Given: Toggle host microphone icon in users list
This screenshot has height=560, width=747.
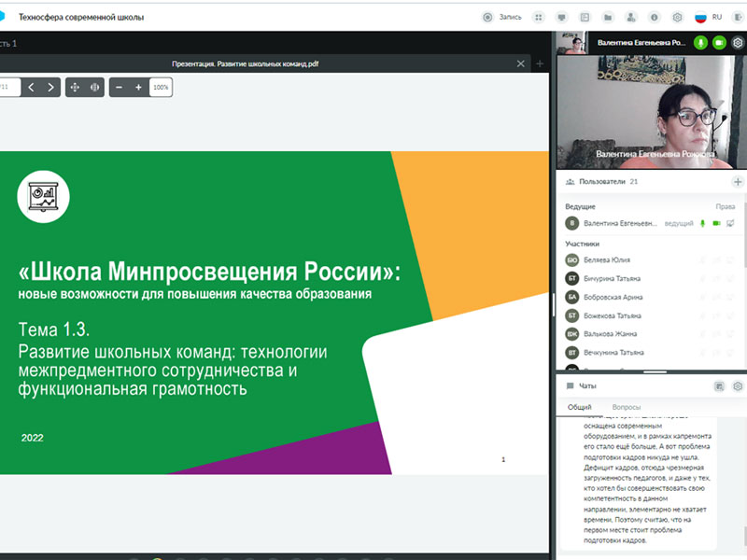Looking at the screenshot, I should coord(702,223).
